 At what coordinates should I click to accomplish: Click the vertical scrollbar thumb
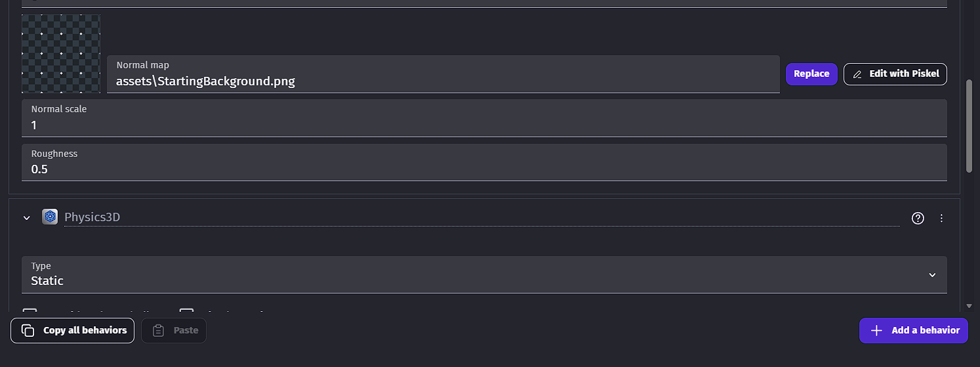point(970,125)
